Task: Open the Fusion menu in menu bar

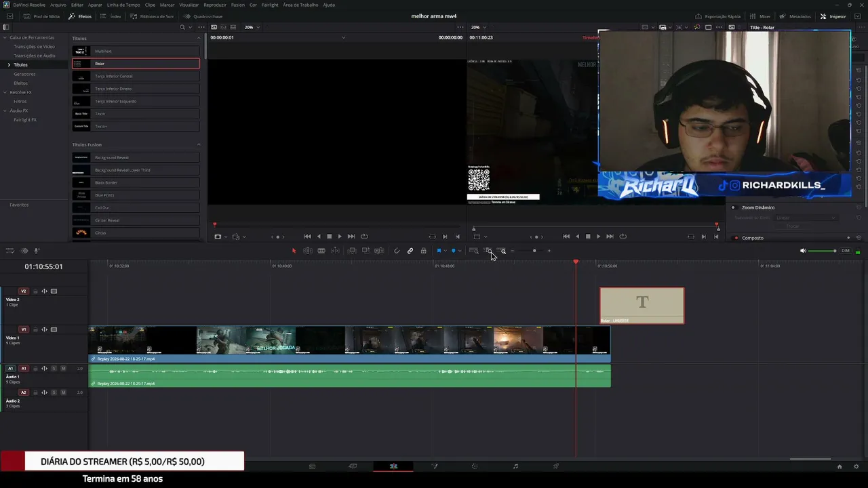Action: (x=237, y=5)
